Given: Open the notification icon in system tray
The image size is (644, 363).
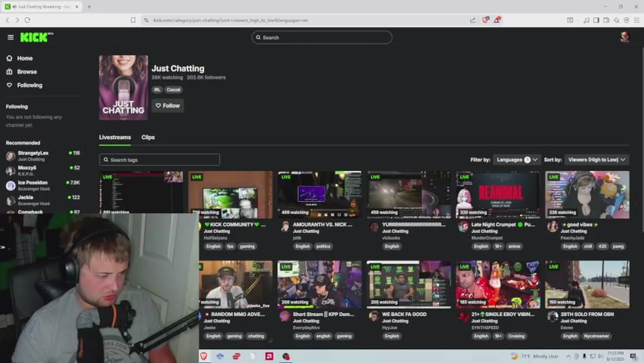Looking at the screenshot, I should tap(633, 356).
